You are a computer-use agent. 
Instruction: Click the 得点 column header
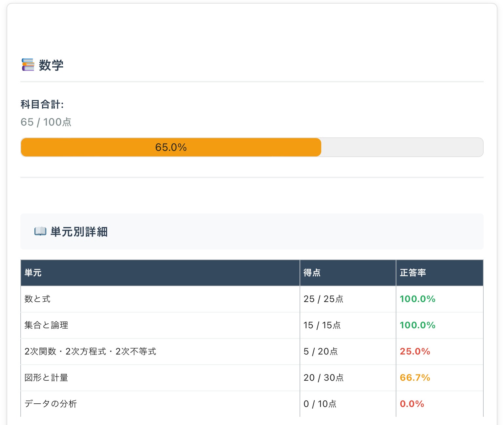click(312, 273)
